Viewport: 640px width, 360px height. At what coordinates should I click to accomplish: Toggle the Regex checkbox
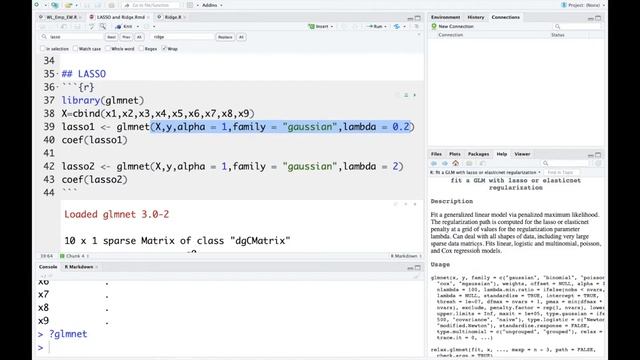[141, 49]
